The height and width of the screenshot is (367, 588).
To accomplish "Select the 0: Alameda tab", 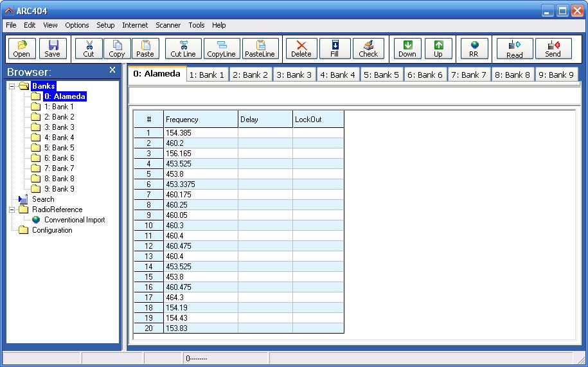I will click(157, 74).
